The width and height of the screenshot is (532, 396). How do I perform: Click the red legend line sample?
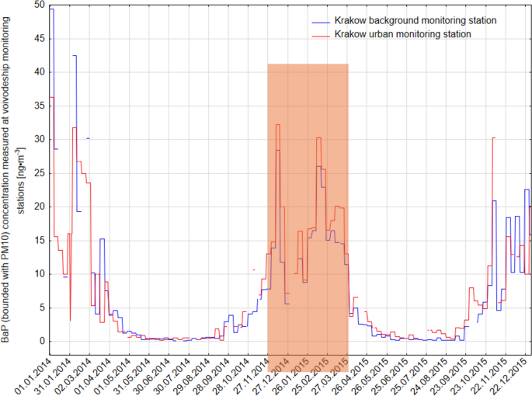tap(321, 36)
